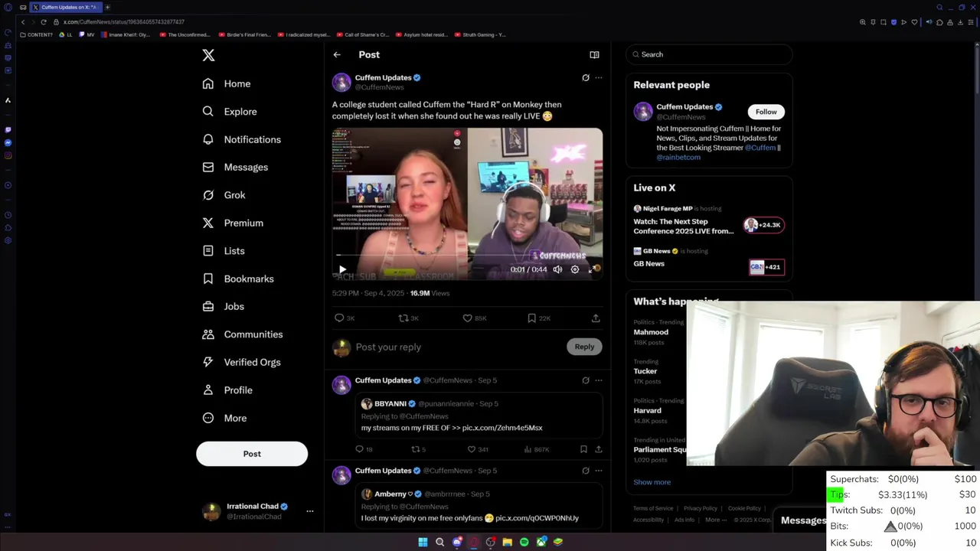This screenshot has height=551, width=980.
Task: Go to Explore
Action: (230, 112)
